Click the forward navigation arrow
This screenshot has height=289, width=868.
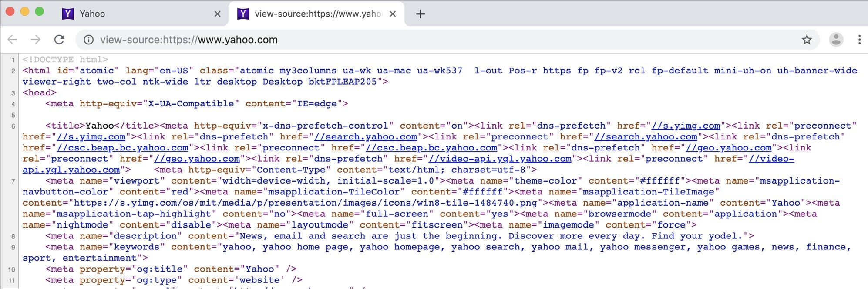(x=36, y=40)
